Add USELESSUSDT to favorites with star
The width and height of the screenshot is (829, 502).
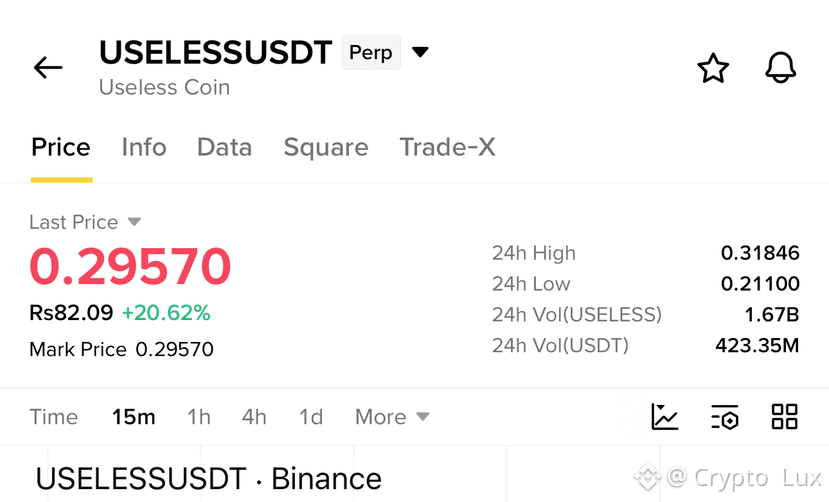(x=713, y=68)
